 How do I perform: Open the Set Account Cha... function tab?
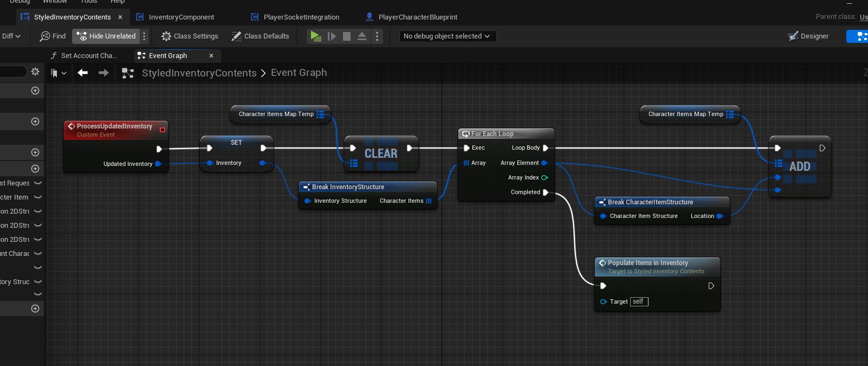[x=84, y=55]
